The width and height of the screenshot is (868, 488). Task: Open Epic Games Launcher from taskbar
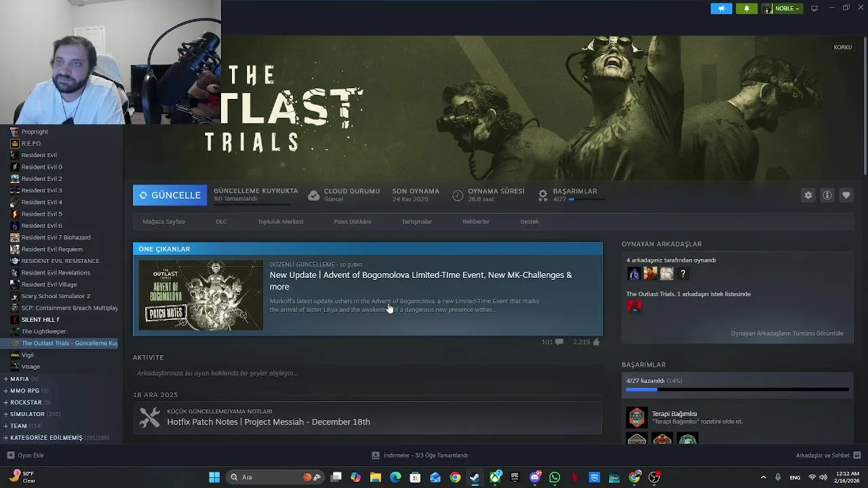[x=515, y=477]
